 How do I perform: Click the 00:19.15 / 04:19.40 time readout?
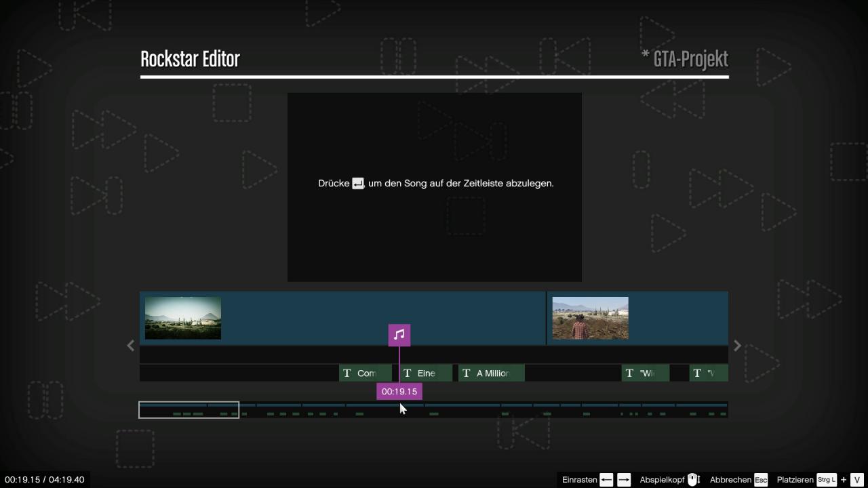pyautogui.click(x=45, y=480)
